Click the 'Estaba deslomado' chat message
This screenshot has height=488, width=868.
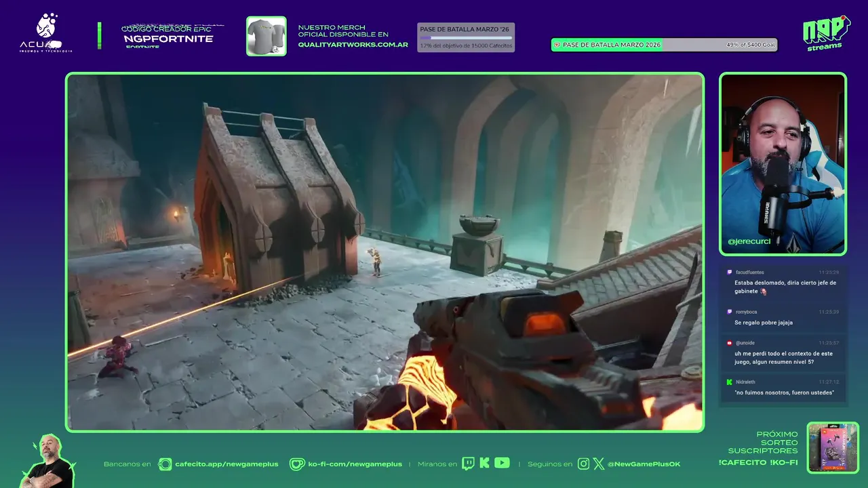pos(785,287)
